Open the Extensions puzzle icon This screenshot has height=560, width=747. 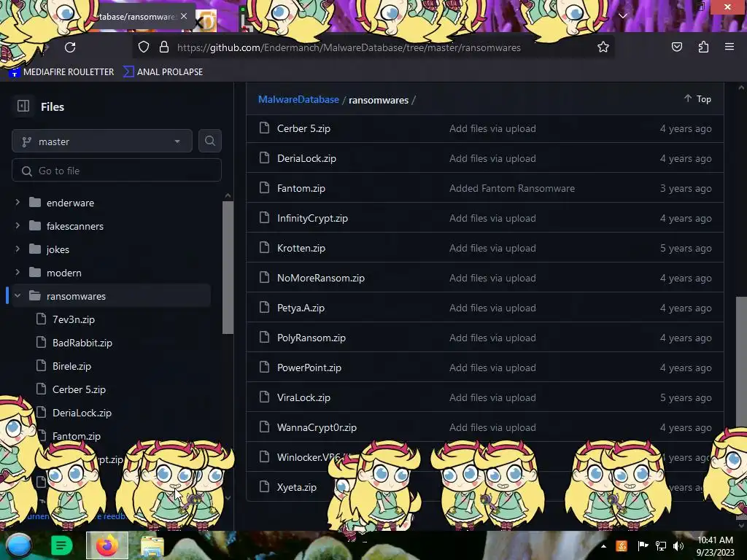pyautogui.click(x=703, y=47)
